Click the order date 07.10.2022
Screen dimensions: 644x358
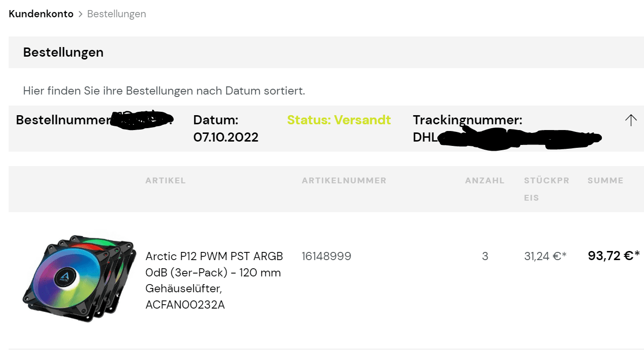click(226, 137)
